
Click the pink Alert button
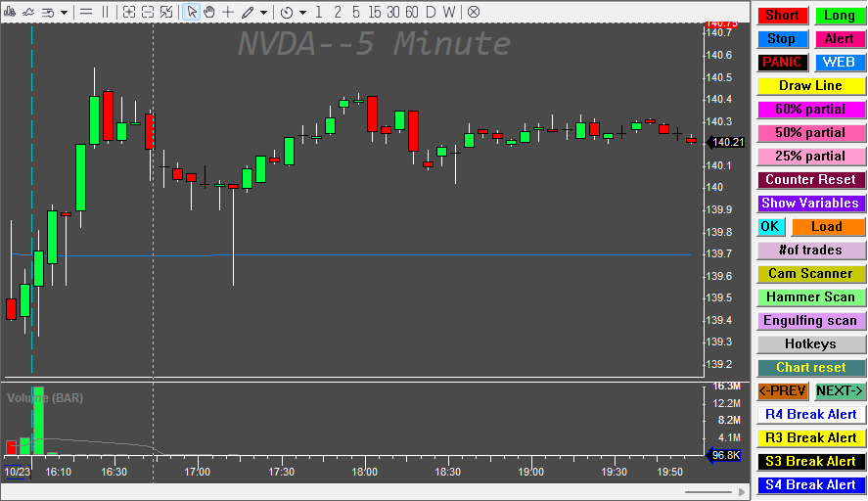click(840, 39)
